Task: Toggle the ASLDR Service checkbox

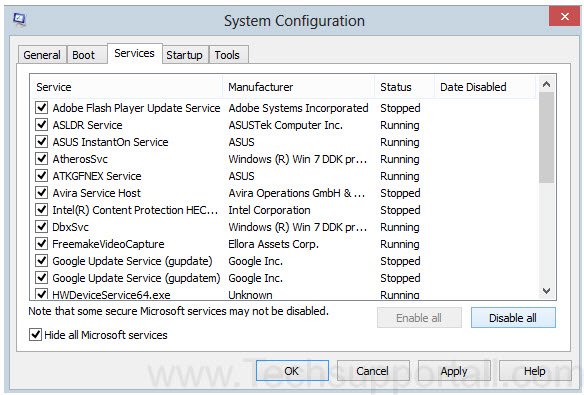Action: [41, 125]
